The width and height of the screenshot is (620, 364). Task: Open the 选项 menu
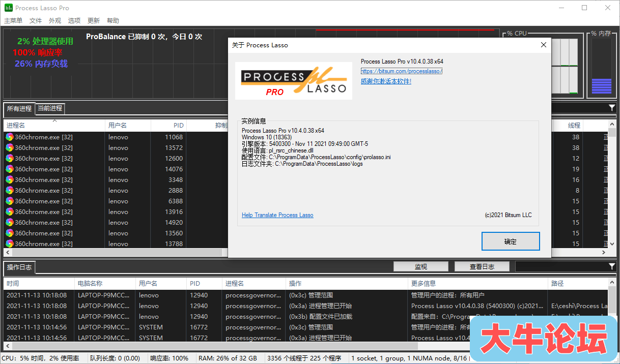click(74, 21)
